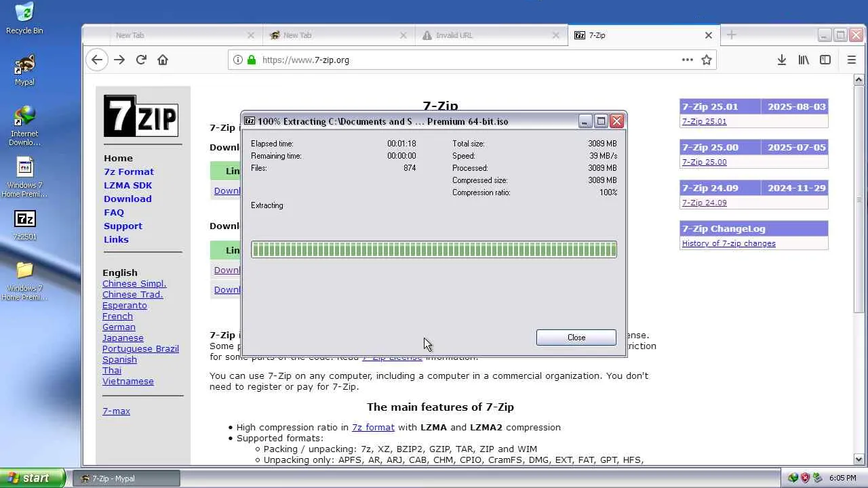Viewport: 868px width, 488px height.
Task: Open the Home link in sidebar
Action: click(x=118, y=158)
